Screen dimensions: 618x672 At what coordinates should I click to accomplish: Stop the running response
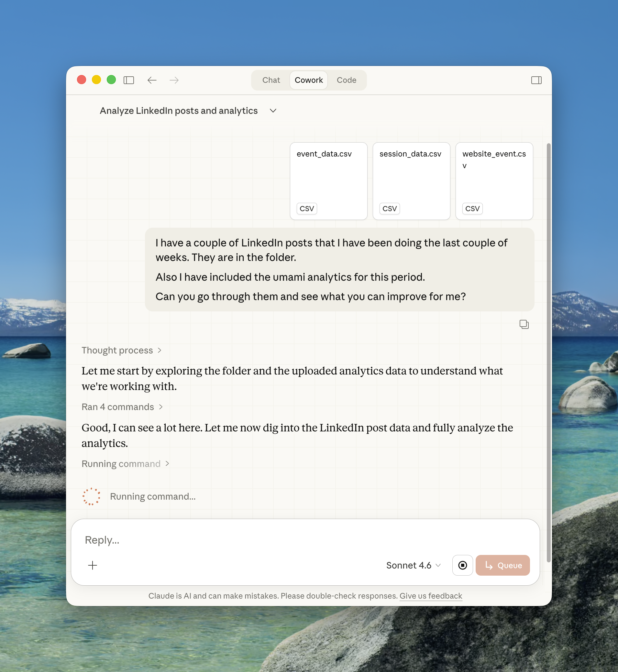[462, 565]
